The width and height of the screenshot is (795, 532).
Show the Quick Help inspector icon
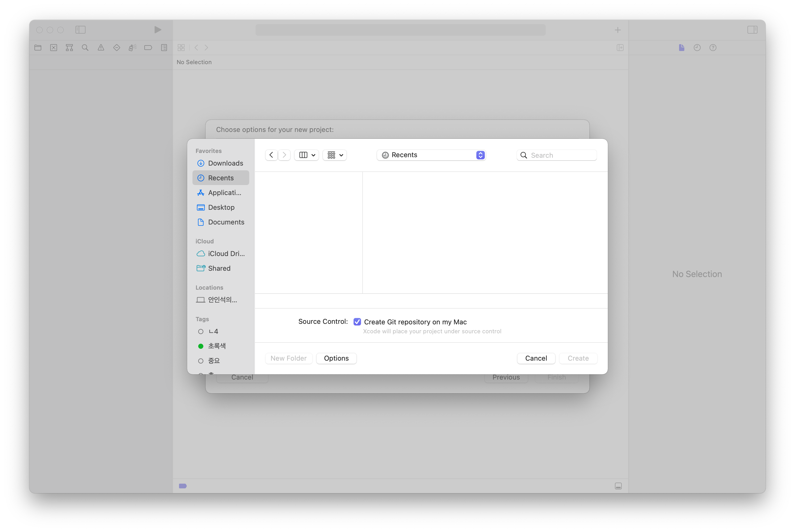pos(712,48)
